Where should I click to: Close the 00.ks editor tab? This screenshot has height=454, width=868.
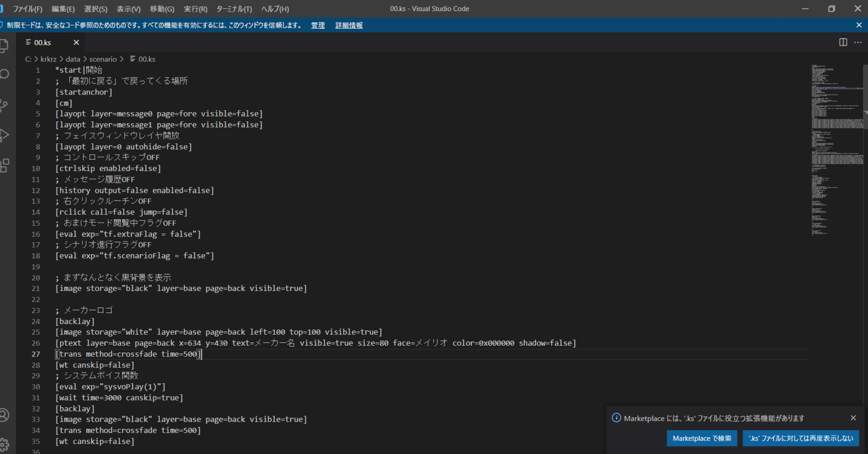tap(76, 42)
